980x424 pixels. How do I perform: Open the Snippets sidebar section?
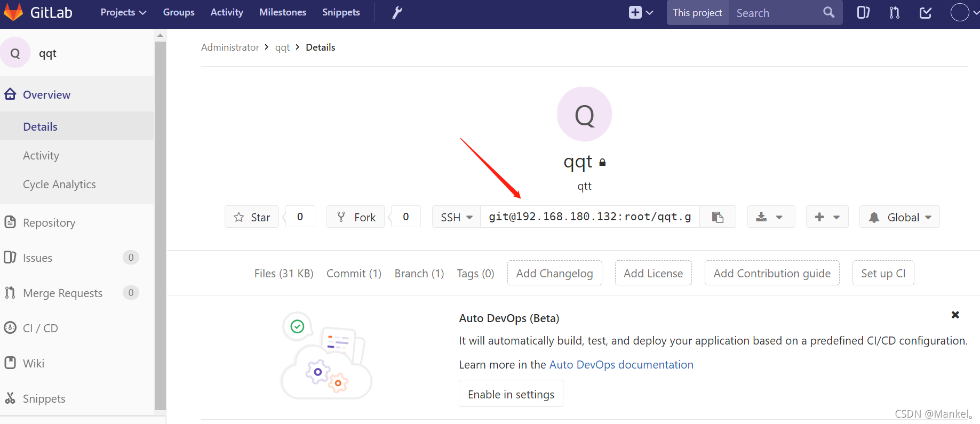tap(44, 398)
